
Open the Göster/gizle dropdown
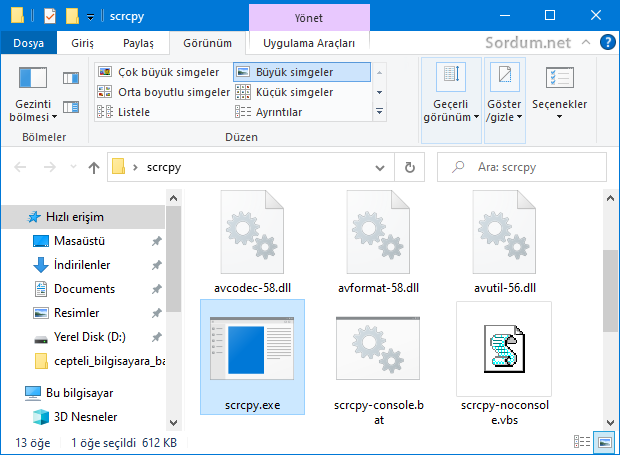[505, 100]
